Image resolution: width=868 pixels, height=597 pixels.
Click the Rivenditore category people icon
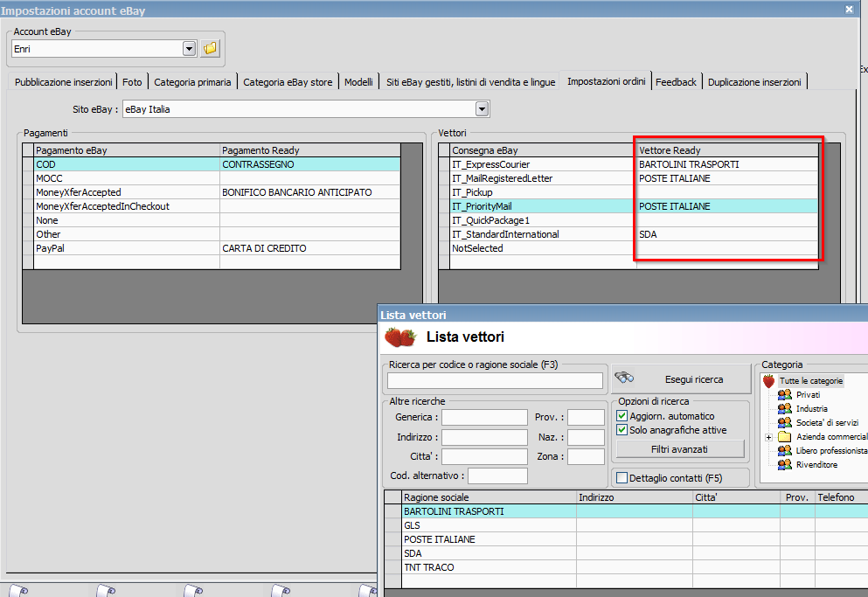[x=784, y=465]
